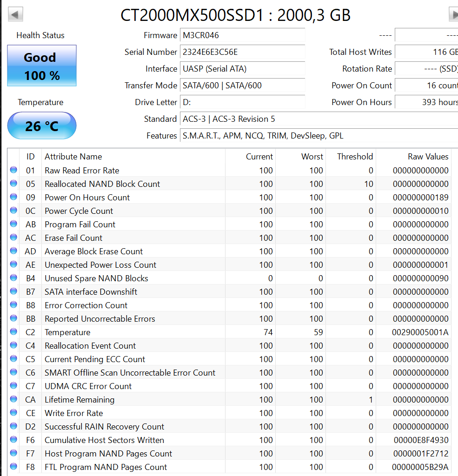Click raw value 00000005B29A
This screenshot has width=458, height=476.
[420, 467]
